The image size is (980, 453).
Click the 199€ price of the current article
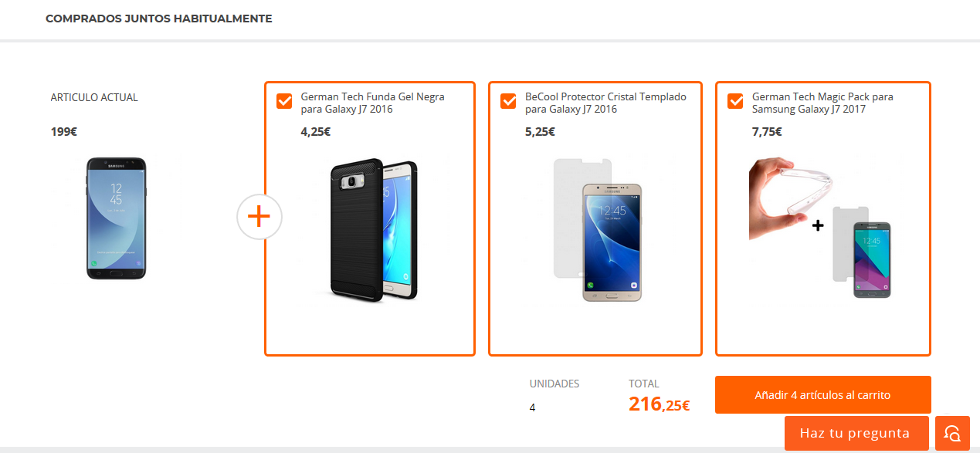click(x=61, y=131)
